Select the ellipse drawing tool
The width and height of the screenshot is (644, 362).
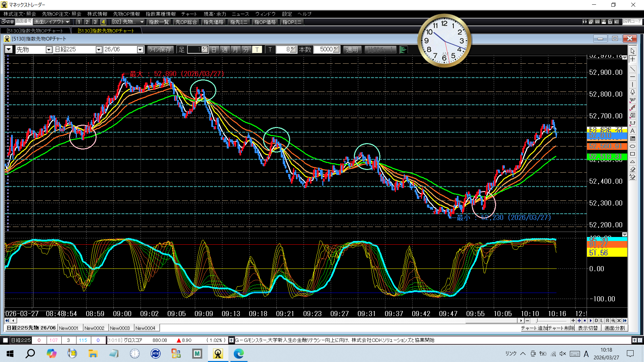pyautogui.click(x=632, y=146)
